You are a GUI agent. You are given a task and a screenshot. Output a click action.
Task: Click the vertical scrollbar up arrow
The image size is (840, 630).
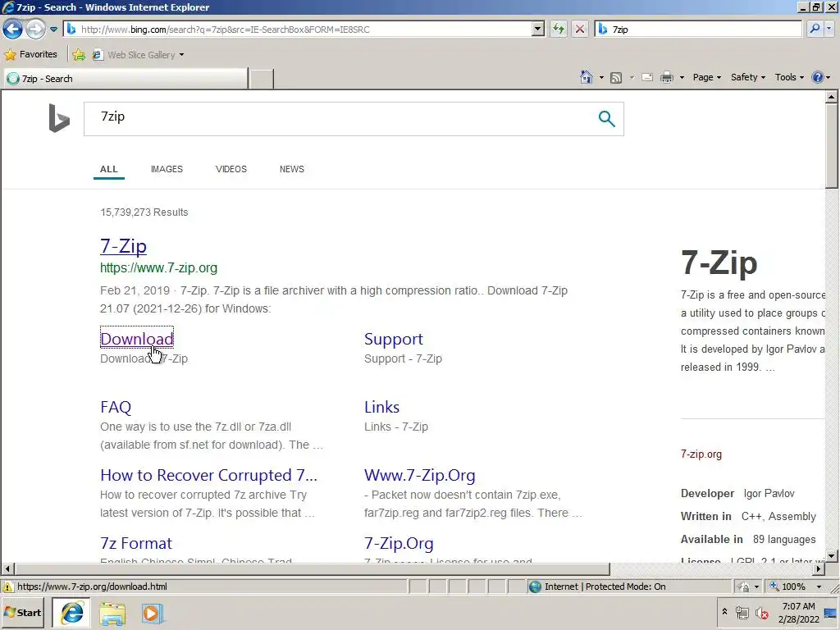click(x=831, y=97)
